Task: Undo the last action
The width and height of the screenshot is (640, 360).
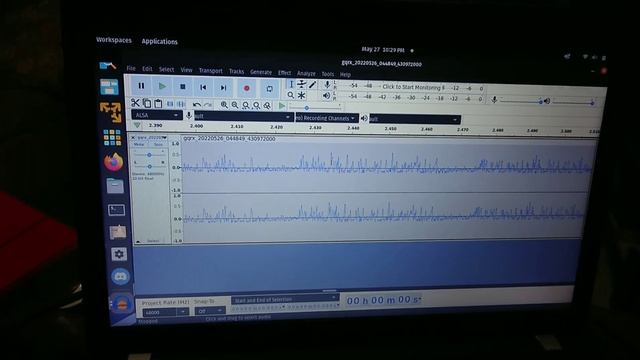Action: 197,104
